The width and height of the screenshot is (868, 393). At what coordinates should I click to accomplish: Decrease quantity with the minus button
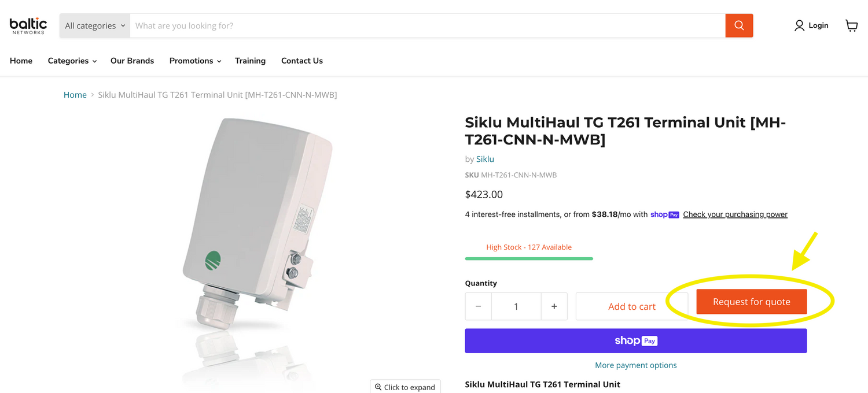479,306
